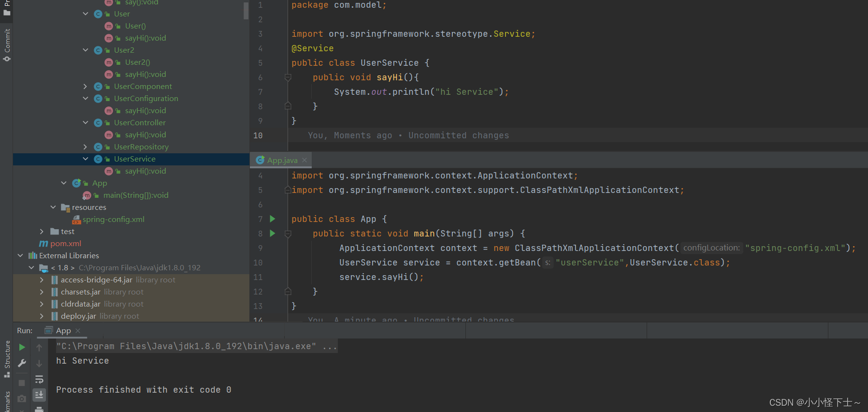Click "You, Moments ago" blame hint at line 10
The width and height of the screenshot is (868, 412).
click(350, 135)
